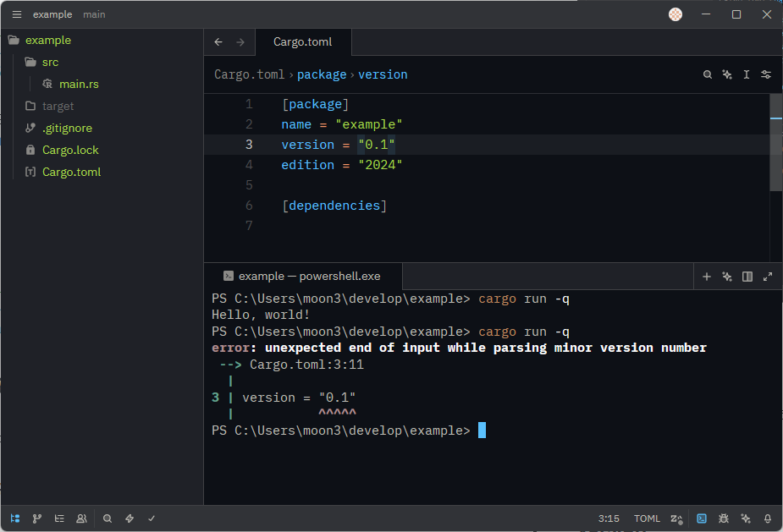Click the main branch name button
The image size is (783, 532).
point(94,14)
